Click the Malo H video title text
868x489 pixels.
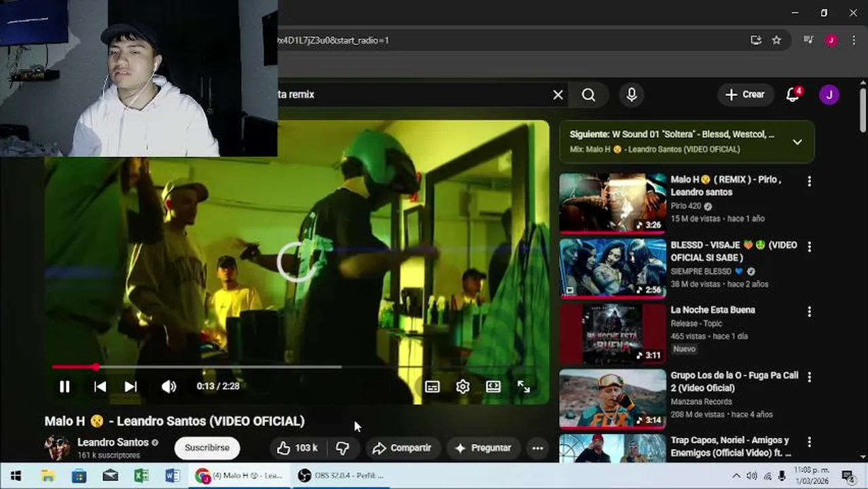coord(175,422)
